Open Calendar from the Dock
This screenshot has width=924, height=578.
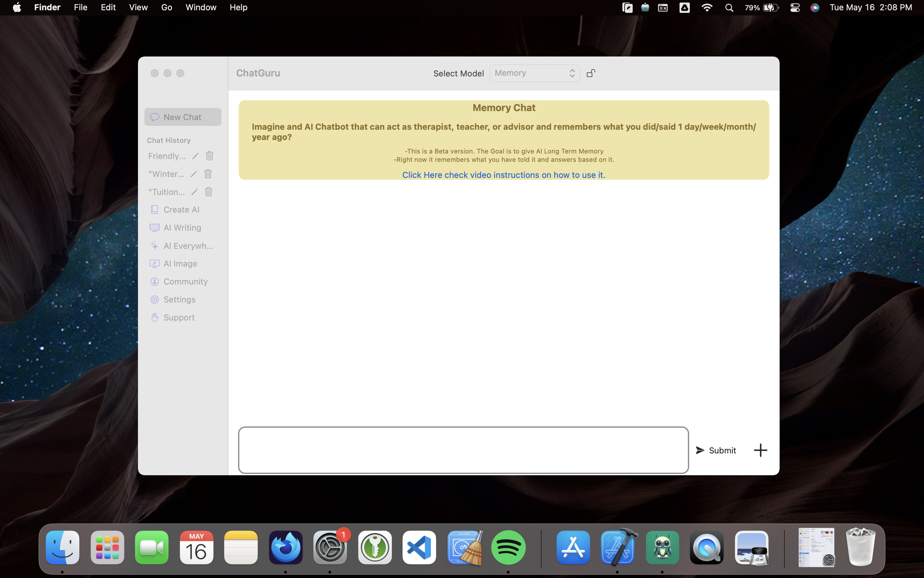coord(196,548)
